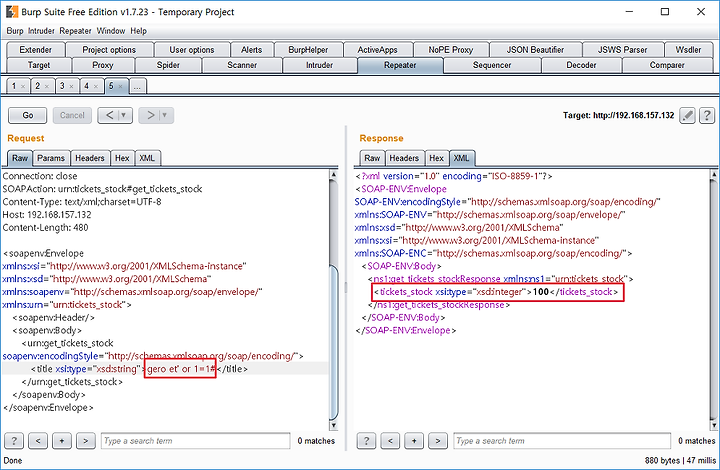720x470 pixels.
Task: Switch to the Scanner tab
Action: tap(242, 65)
